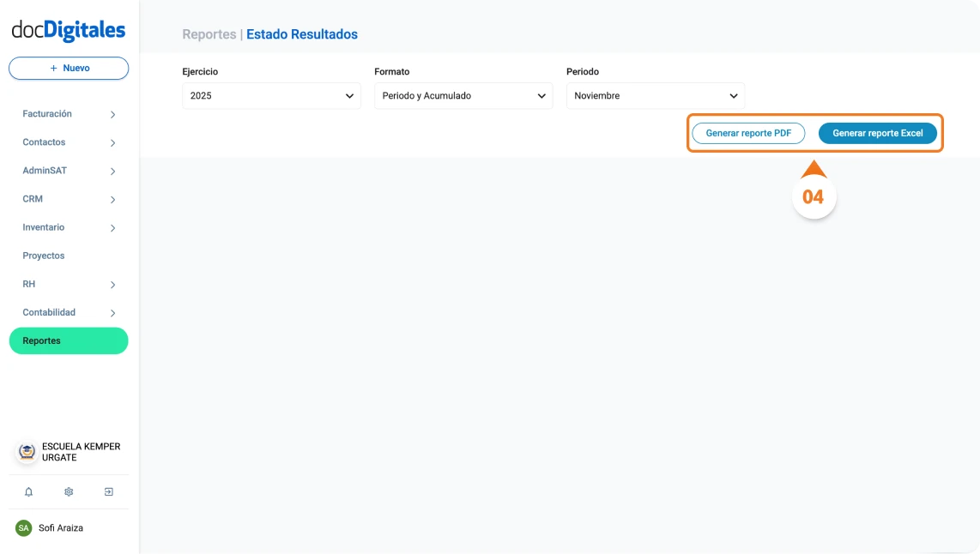Click the Reportes breadcrumb link

209,35
